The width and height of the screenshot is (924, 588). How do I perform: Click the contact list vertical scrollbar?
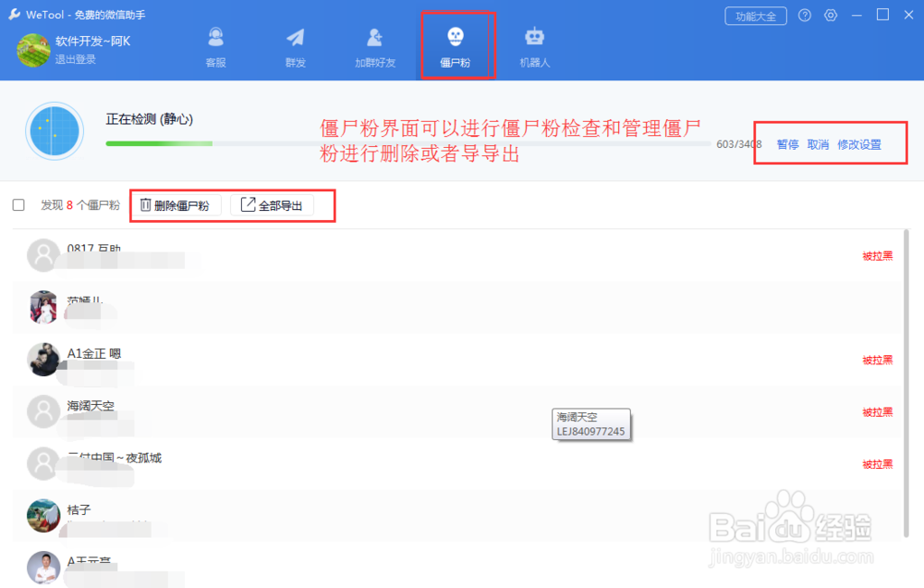(906, 384)
